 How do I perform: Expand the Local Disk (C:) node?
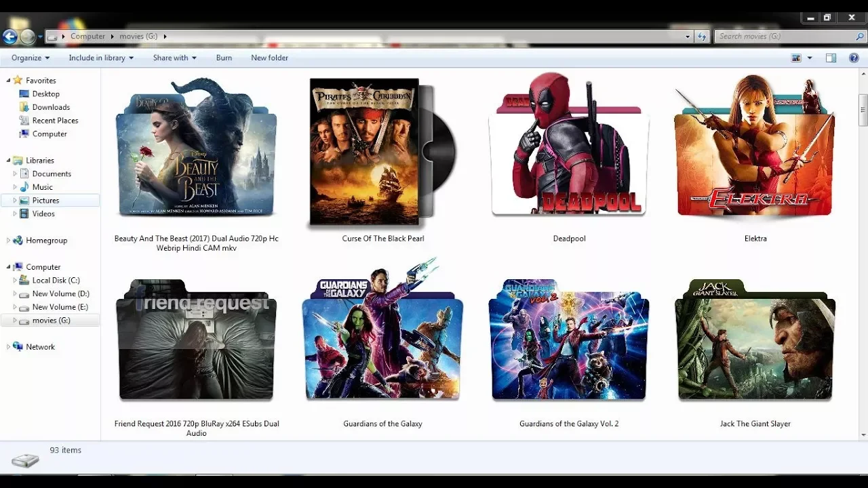(x=15, y=281)
